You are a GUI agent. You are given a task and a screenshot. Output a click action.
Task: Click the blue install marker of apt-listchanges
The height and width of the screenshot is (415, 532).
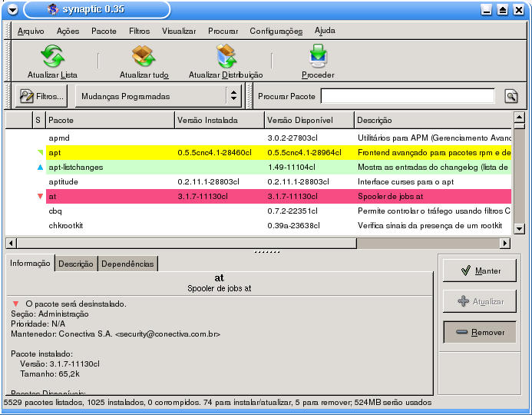point(41,167)
